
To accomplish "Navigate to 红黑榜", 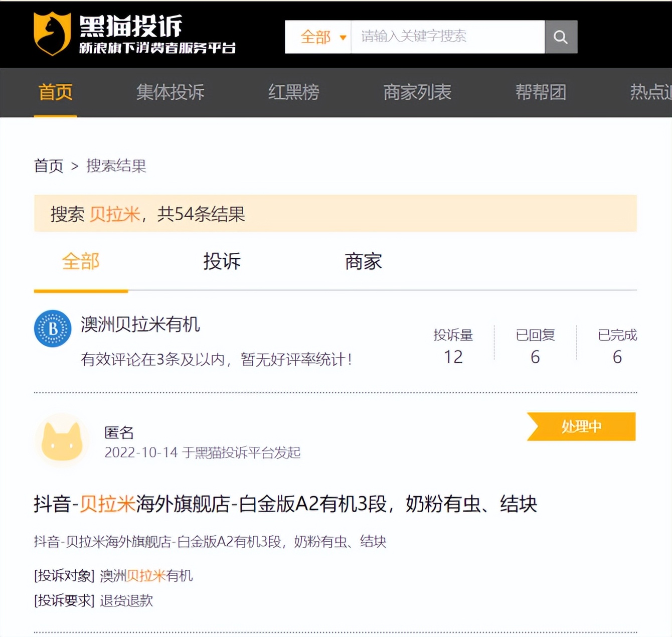I will (x=293, y=93).
